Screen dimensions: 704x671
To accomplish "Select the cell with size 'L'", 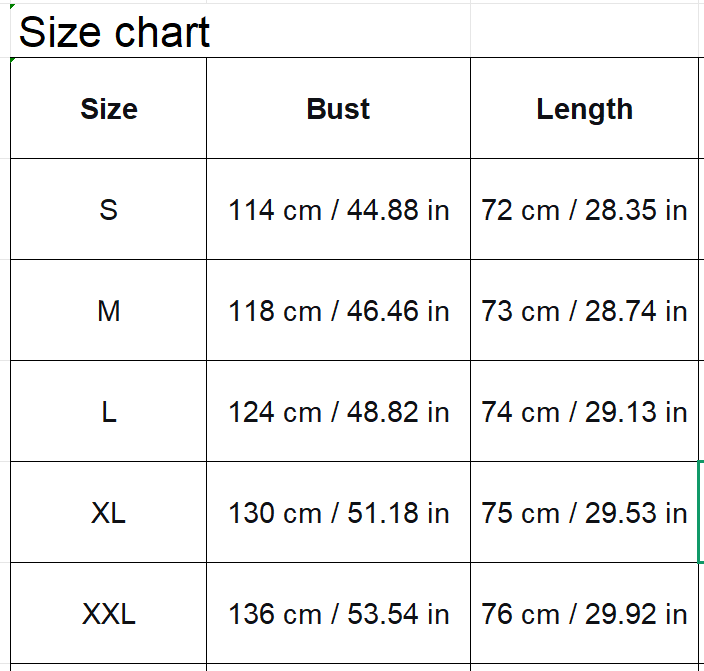I will tap(108, 412).
